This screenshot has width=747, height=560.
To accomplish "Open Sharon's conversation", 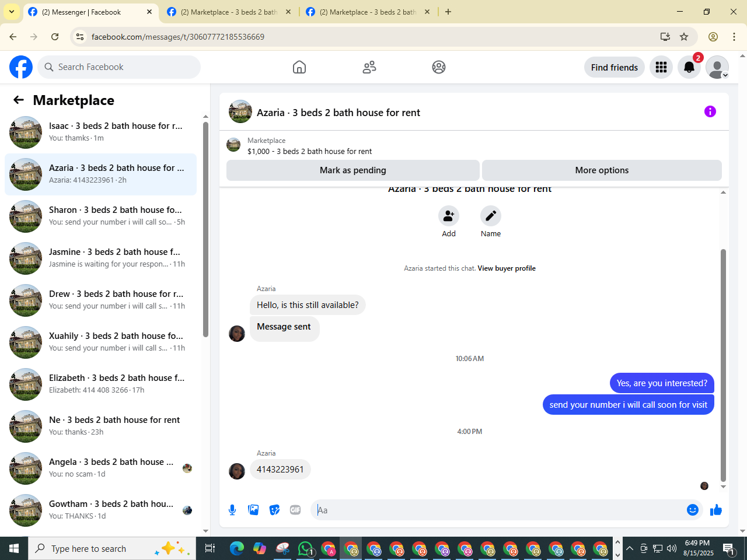I will [100, 216].
